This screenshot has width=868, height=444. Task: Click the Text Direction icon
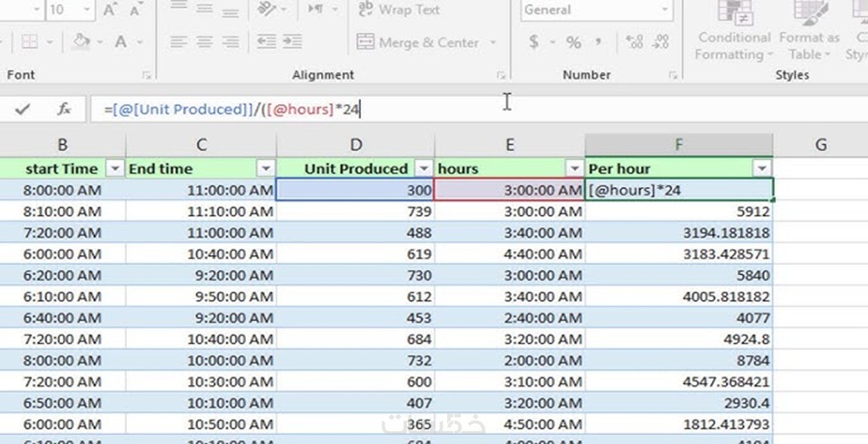[x=316, y=9]
